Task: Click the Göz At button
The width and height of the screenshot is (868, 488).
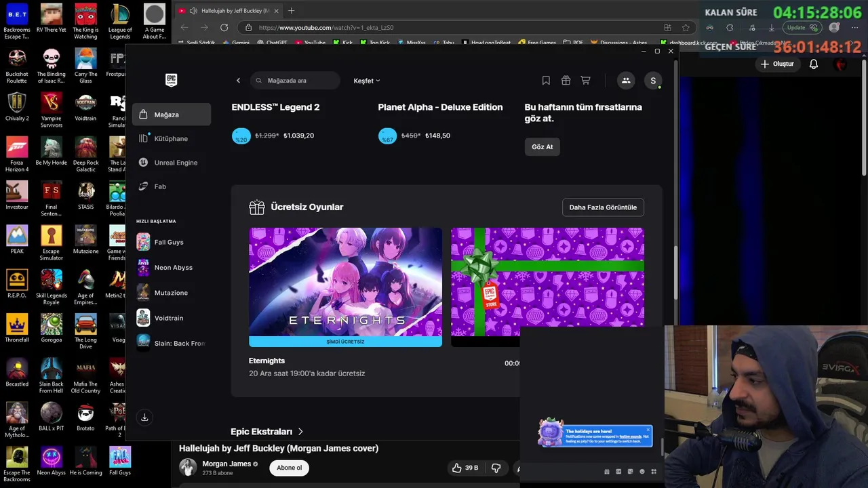Action: 542,146
